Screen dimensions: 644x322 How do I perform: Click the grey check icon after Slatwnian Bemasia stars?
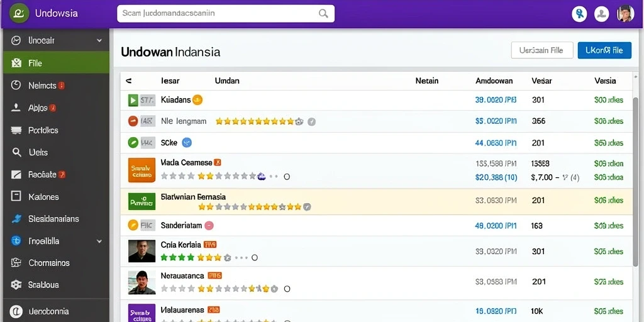[307, 207]
